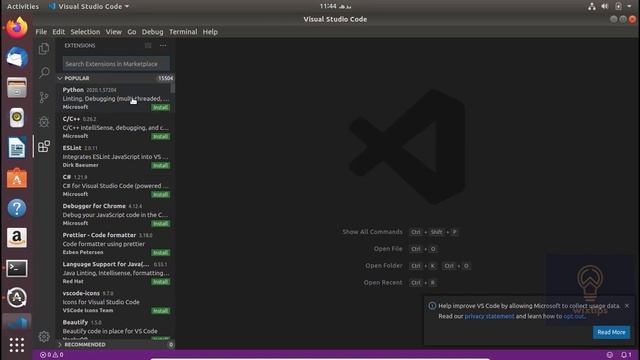Screen dimensions: 640x360
Task: Launch Thunderbird mail from the dock
Action: 17,58
